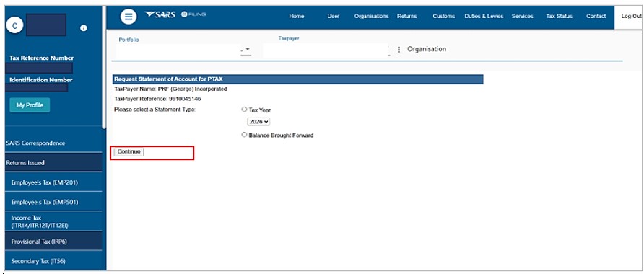The height and width of the screenshot is (274, 644).
Task: Open the three-dot Organisation options icon
Action: click(x=399, y=49)
